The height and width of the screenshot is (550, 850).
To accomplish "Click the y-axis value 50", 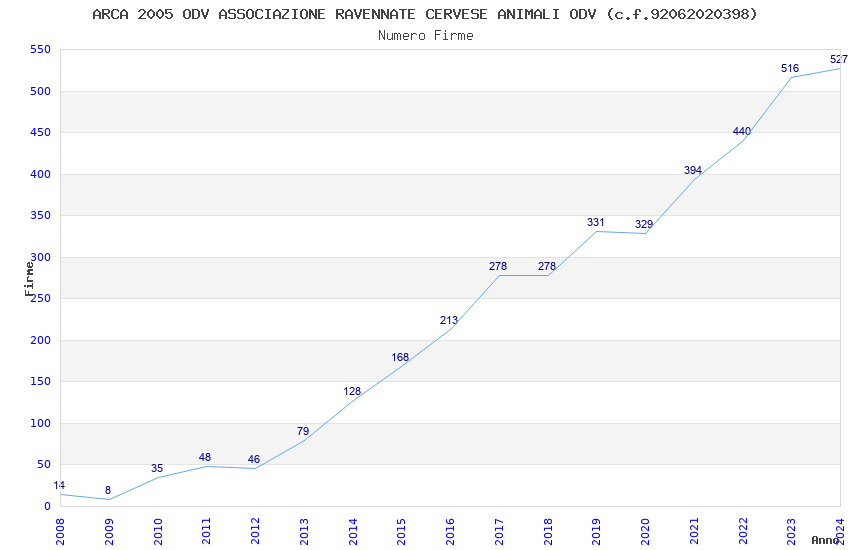I will coord(44,464).
